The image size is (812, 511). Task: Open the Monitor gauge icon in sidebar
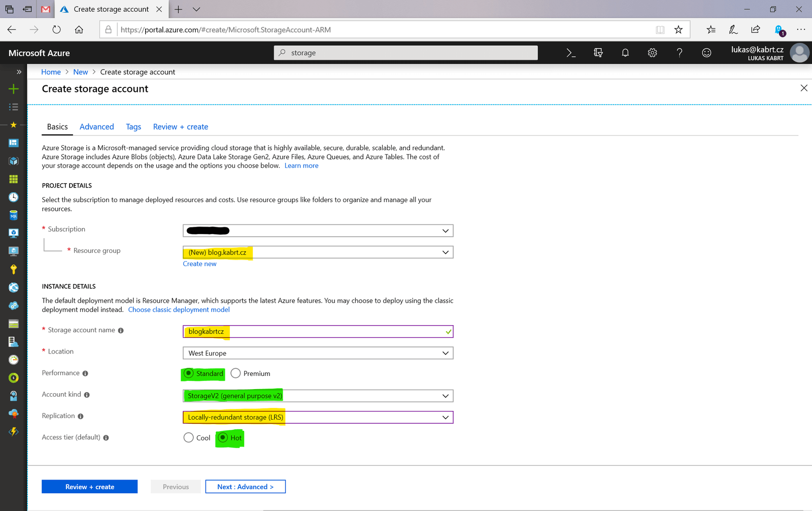click(14, 360)
